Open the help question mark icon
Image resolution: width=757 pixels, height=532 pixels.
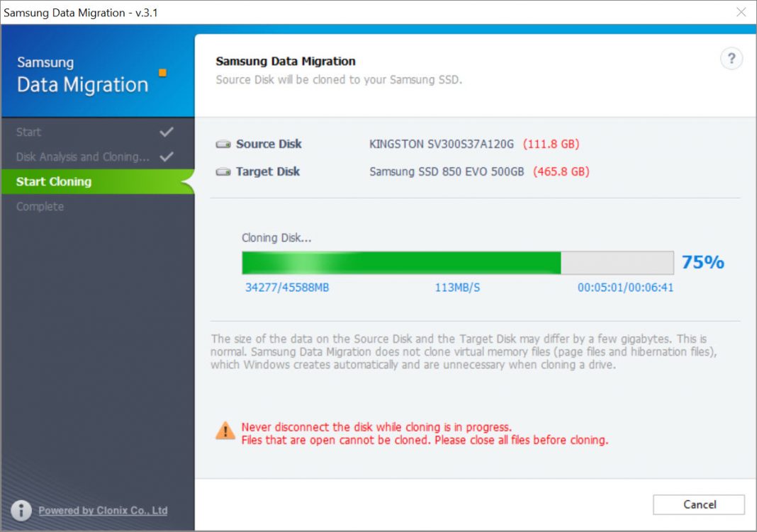point(731,59)
